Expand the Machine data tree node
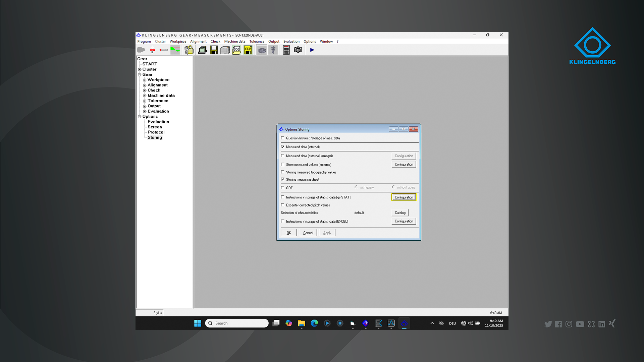 (x=145, y=96)
